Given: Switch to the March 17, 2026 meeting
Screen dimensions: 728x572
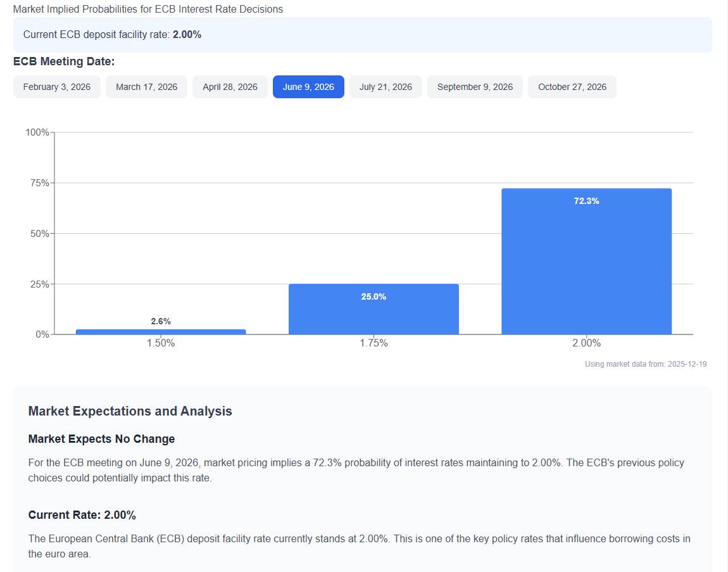Looking at the screenshot, I should tap(146, 87).
